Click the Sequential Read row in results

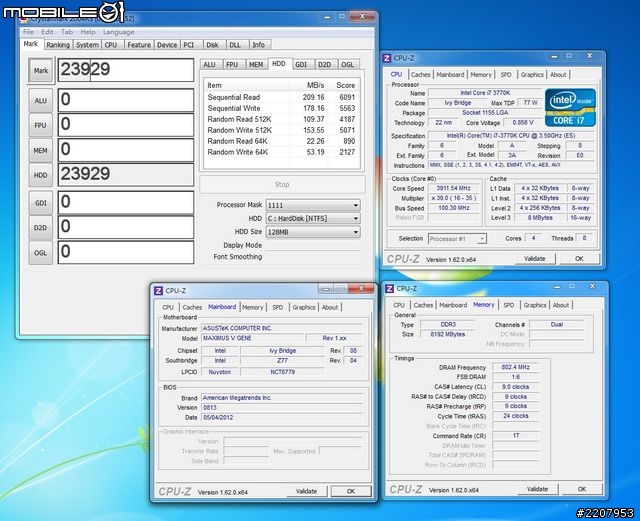(281, 97)
